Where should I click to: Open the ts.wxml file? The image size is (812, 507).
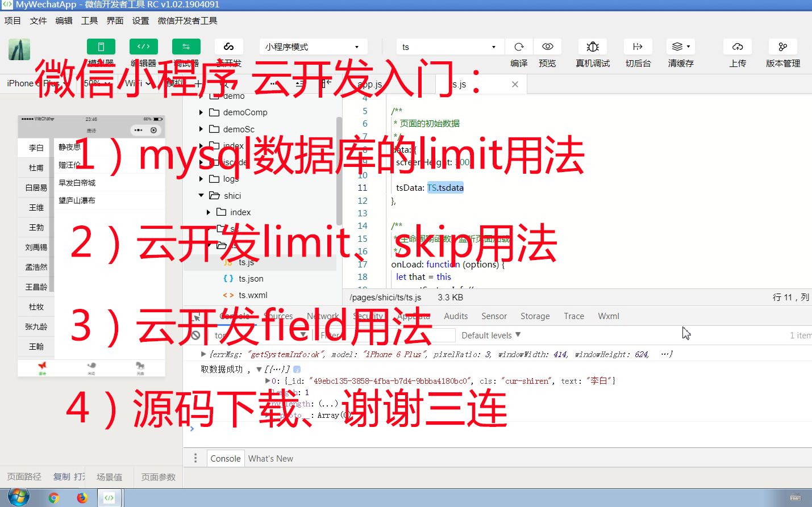pos(253,295)
